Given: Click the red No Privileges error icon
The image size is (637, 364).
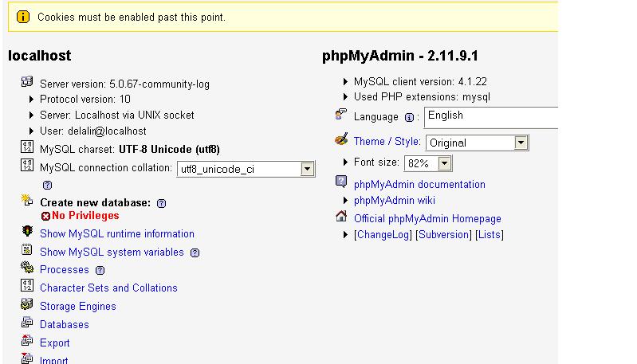Looking at the screenshot, I should pyautogui.click(x=45, y=216).
